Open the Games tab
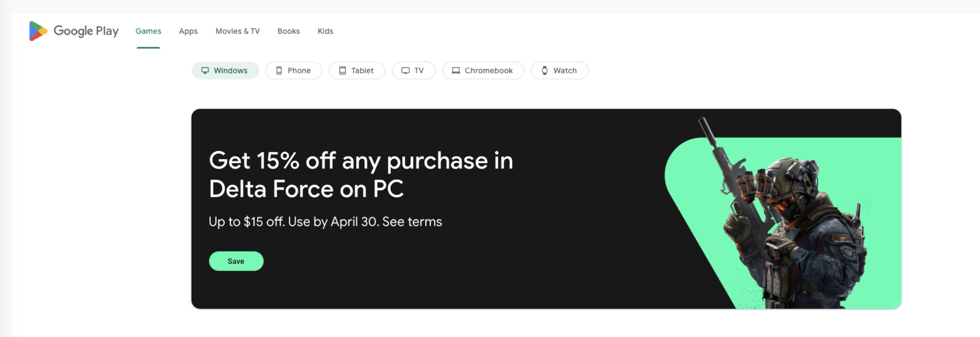The image size is (980, 337). [148, 31]
